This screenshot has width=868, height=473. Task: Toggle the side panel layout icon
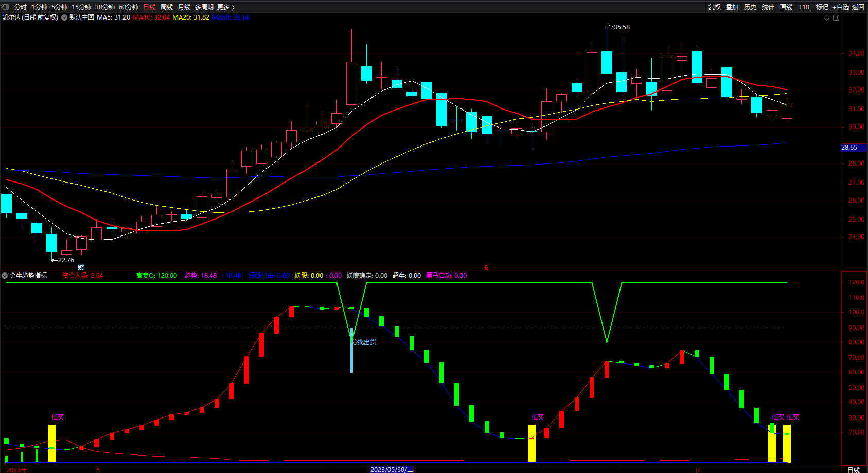836,17
